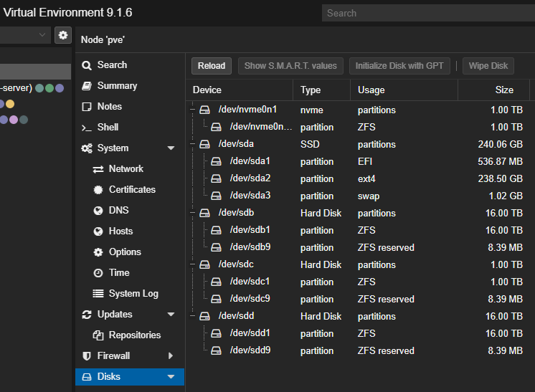Click the disk icon for /dev/sdd1

(x=216, y=333)
